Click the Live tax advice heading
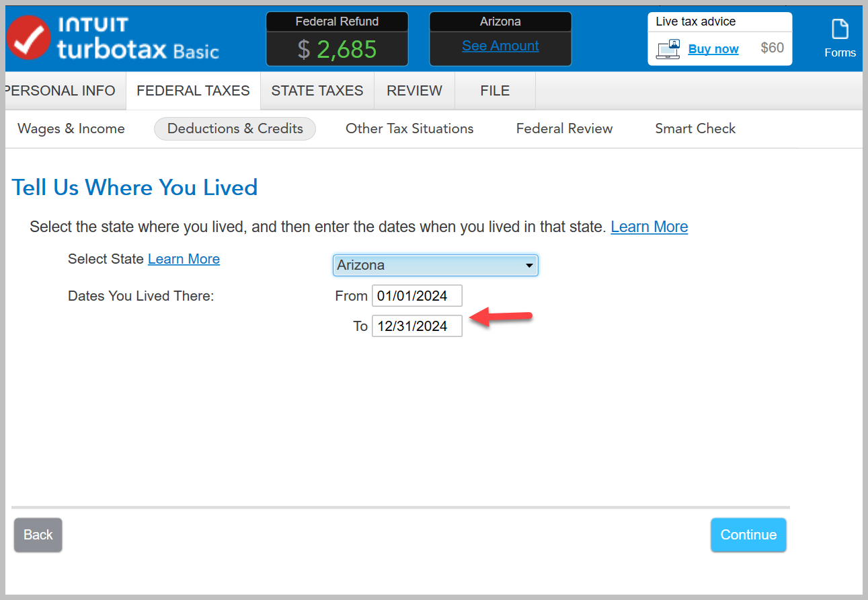The image size is (868, 600). 696,22
